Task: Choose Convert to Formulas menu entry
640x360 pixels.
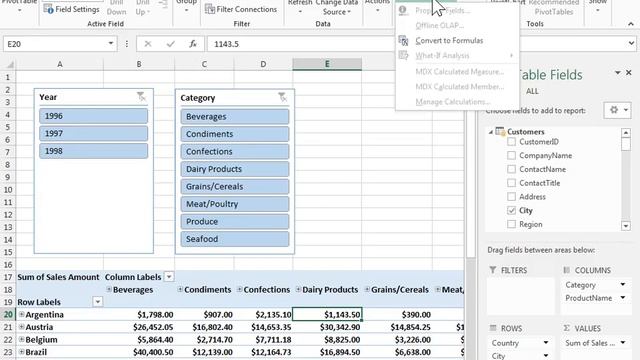Action: tap(449, 40)
